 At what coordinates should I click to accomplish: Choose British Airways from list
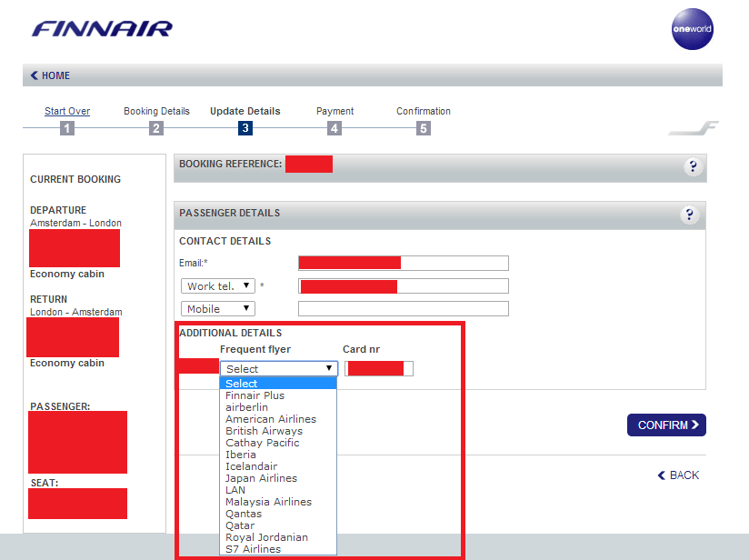pyautogui.click(x=278, y=431)
